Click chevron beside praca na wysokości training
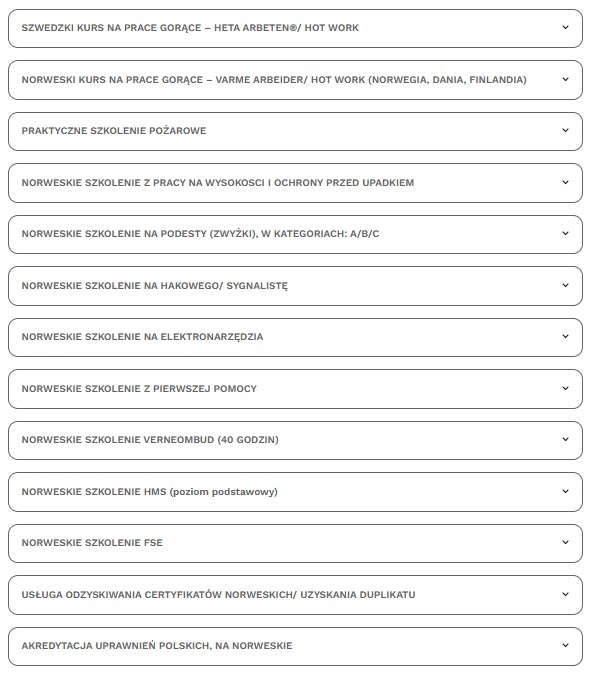Screen dimensions: 600x695 click(565, 182)
